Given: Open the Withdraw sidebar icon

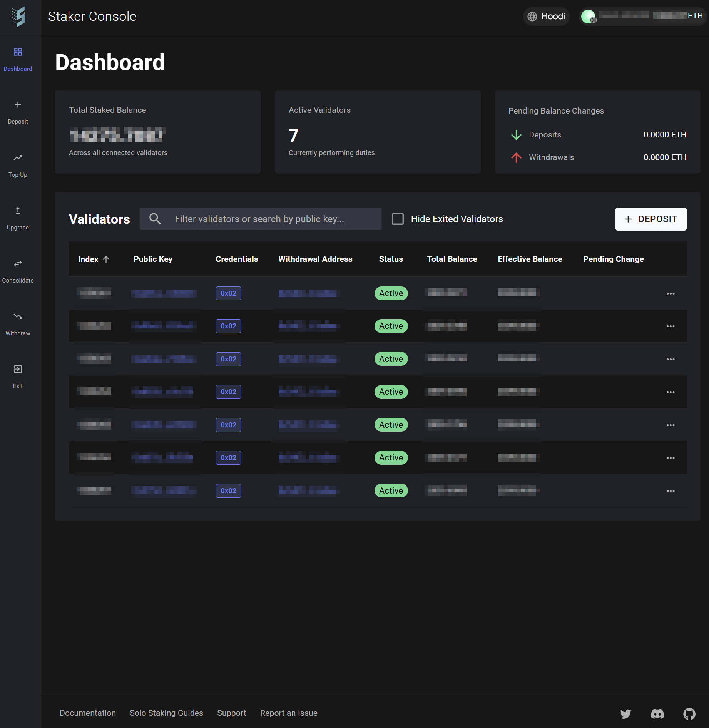Looking at the screenshot, I should (x=18, y=323).
